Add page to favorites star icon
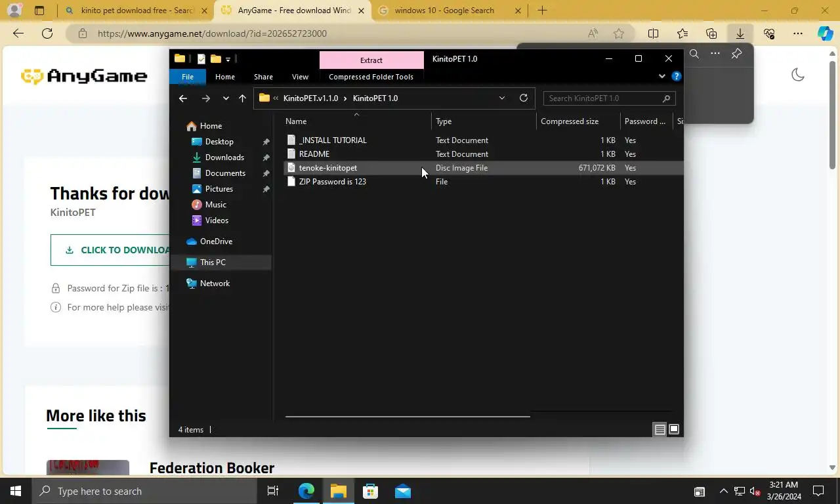This screenshot has width=840, height=504. point(619,33)
